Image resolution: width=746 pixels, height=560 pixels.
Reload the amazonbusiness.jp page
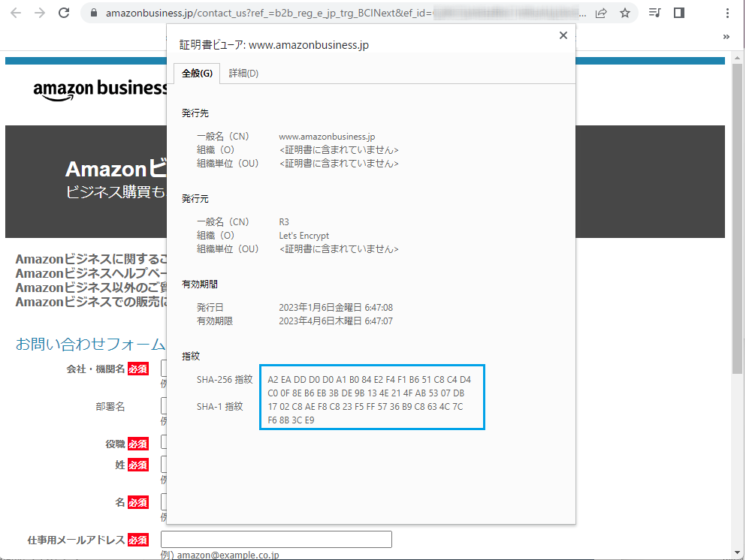coord(64,13)
